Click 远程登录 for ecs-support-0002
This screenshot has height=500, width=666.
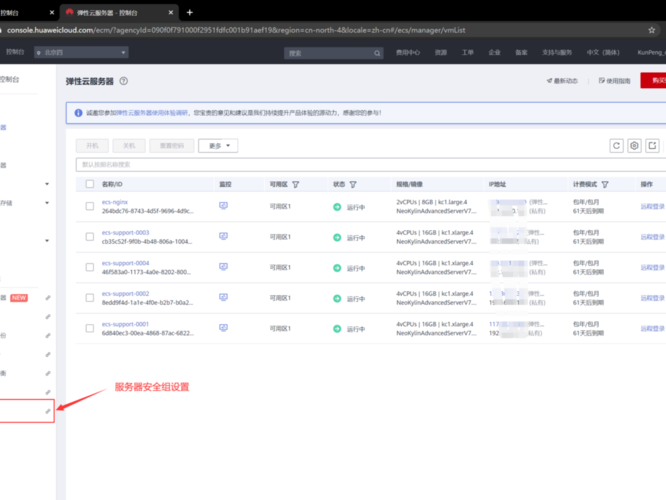point(652,298)
